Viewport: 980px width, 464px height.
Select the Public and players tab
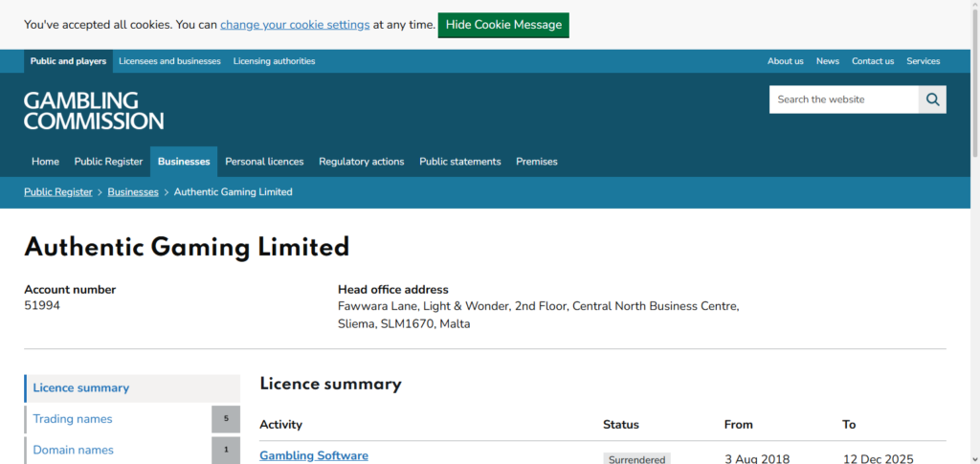pyautogui.click(x=68, y=61)
